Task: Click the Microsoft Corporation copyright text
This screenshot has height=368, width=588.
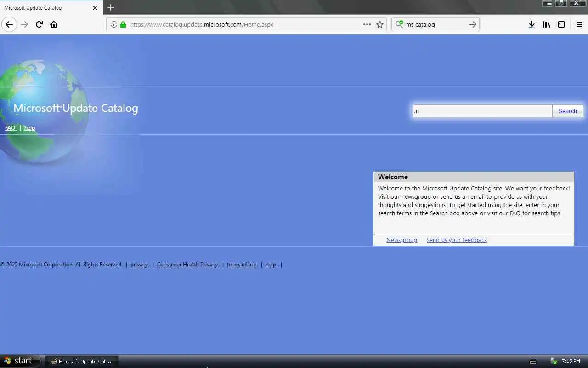Action: point(61,264)
